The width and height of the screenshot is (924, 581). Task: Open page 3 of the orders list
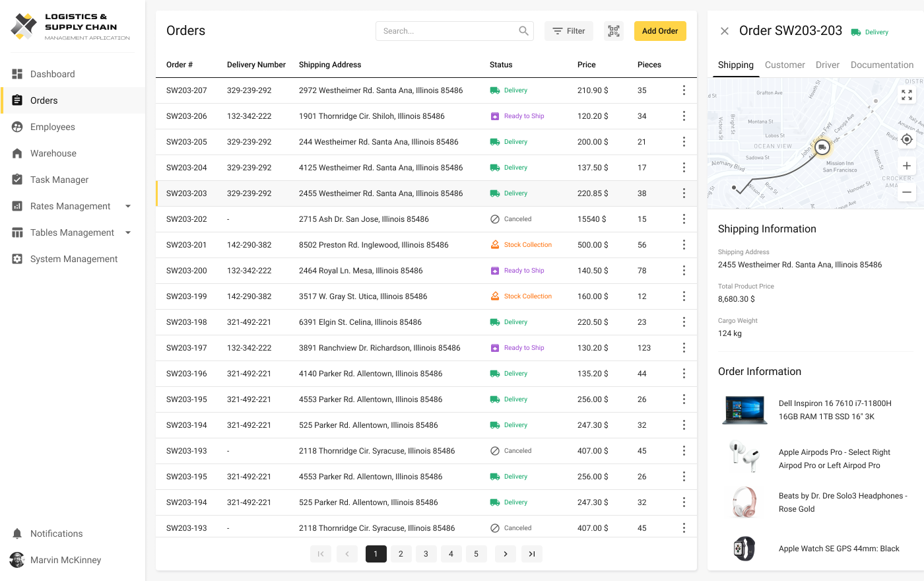(426, 554)
